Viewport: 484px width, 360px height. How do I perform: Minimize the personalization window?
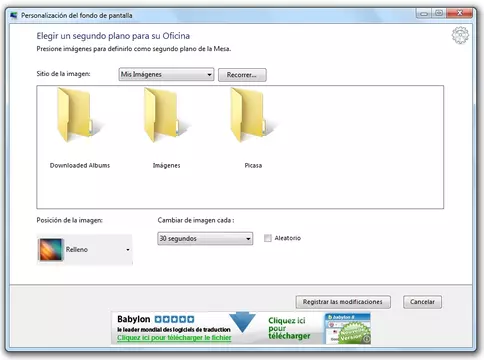424,14
